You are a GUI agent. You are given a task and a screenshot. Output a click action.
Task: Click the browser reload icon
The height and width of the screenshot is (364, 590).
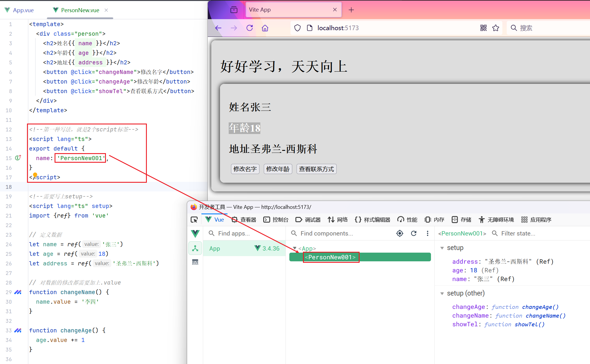tap(250, 28)
